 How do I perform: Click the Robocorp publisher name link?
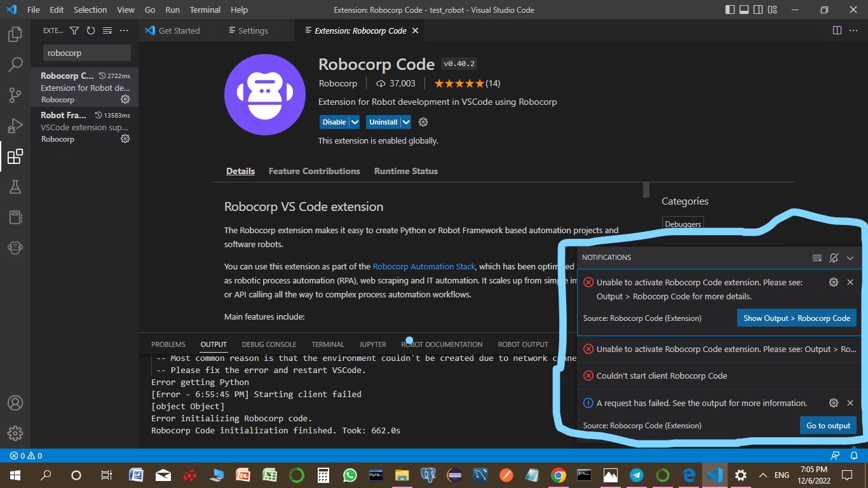point(337,83)
